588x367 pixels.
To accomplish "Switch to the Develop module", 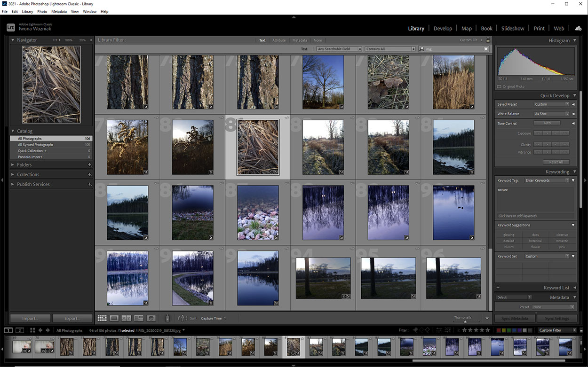I will tap(442, 28).
